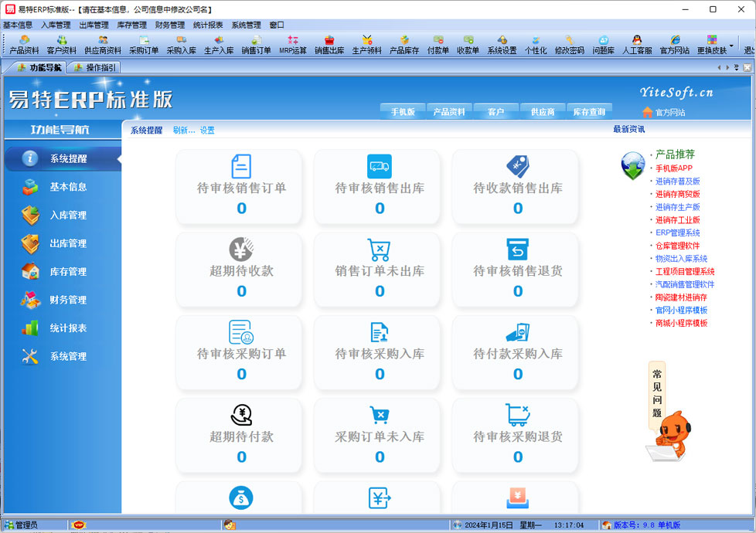Click the 刷新 refresh link
The height and width of the screenshot is (533, 756).
pos(183,131)
